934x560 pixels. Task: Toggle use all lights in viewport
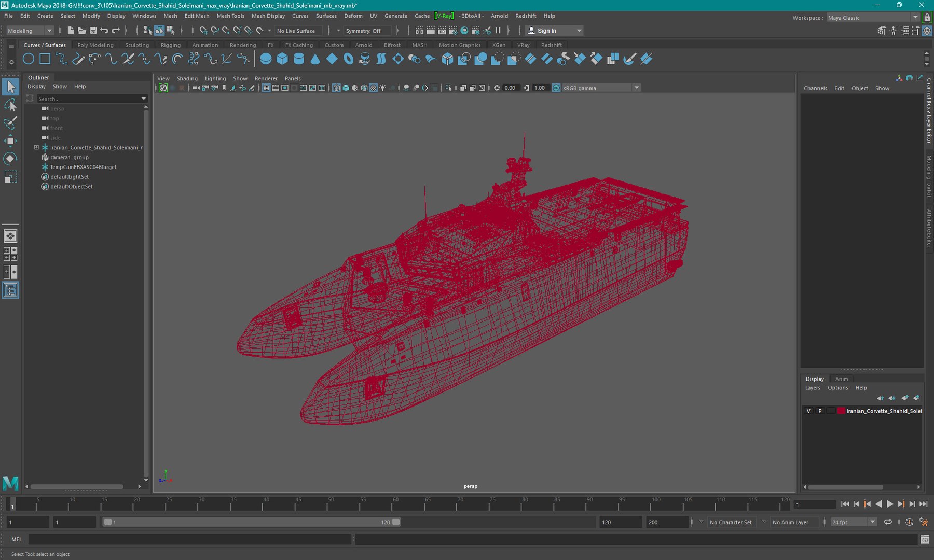tap(383, 88)
